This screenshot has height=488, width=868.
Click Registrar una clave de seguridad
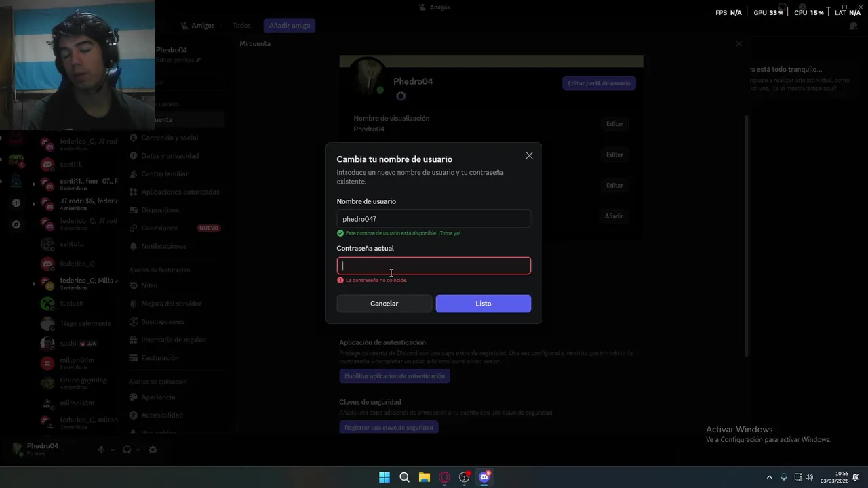[389, 428]
